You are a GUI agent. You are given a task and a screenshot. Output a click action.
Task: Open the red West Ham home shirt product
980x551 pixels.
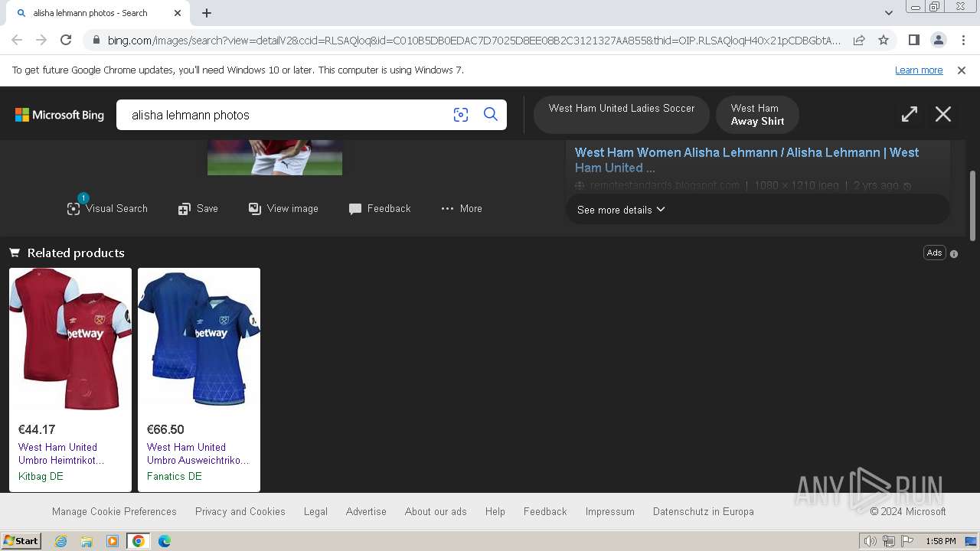coord(70,340)
